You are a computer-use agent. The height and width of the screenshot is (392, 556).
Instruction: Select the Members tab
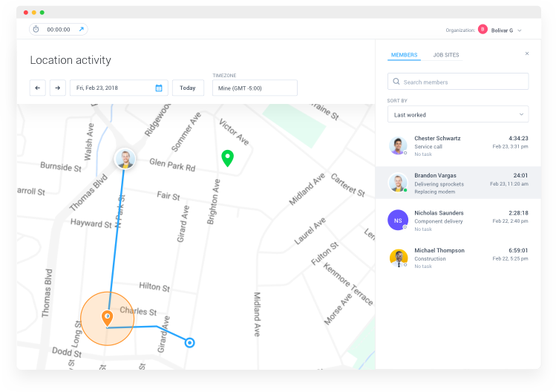click(x=404, y=55)
